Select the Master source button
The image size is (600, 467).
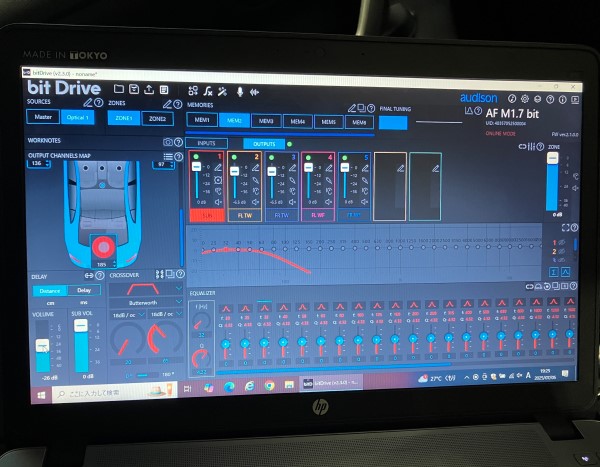point(43,117)
